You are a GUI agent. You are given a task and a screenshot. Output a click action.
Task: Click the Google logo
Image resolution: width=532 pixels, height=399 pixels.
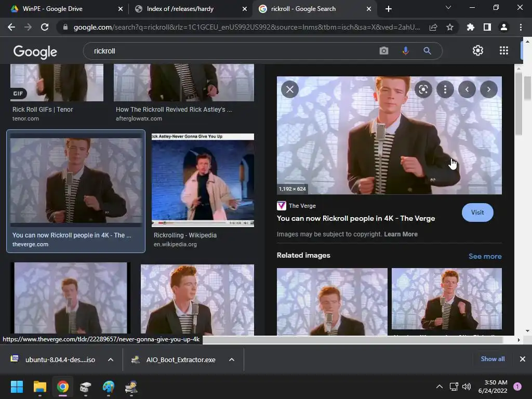(35, 51)
